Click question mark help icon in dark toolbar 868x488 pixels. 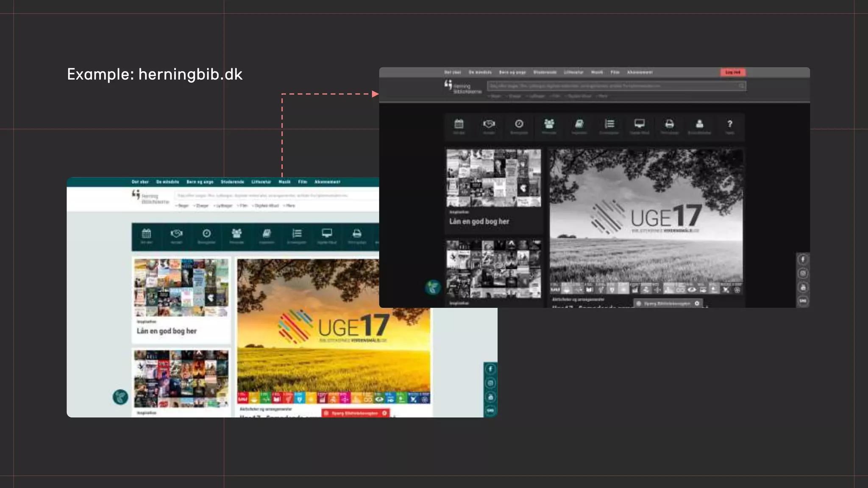pos(729,124)
